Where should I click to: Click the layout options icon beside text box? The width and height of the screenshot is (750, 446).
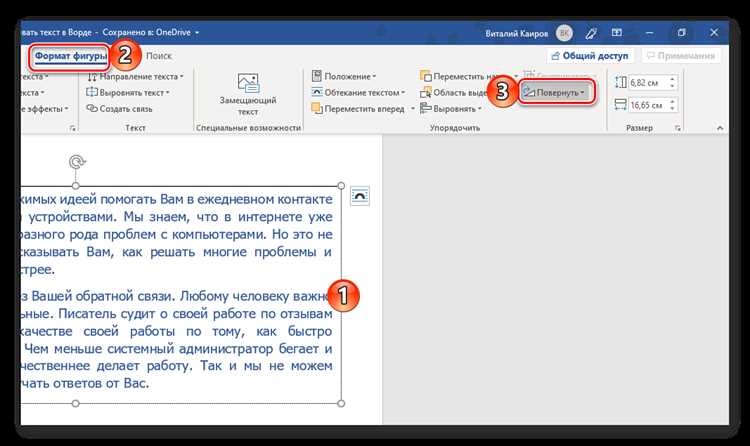[x=360, y=196]
